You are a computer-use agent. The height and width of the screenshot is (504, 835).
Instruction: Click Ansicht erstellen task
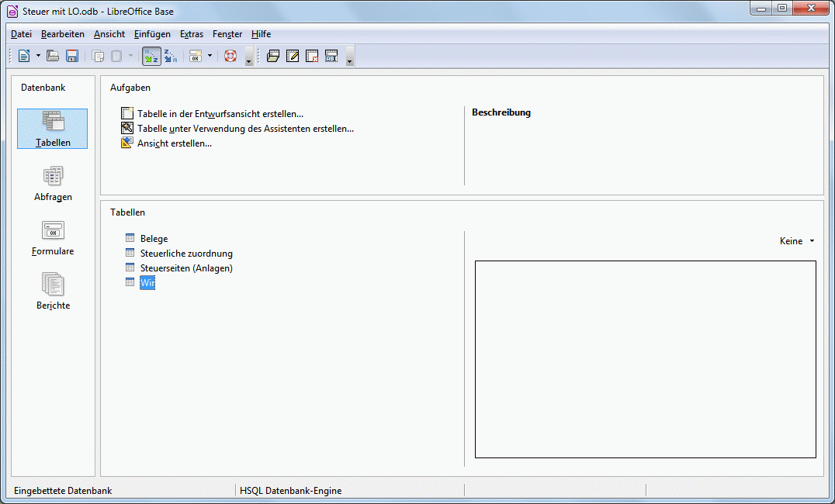click(x=175, y=143)
